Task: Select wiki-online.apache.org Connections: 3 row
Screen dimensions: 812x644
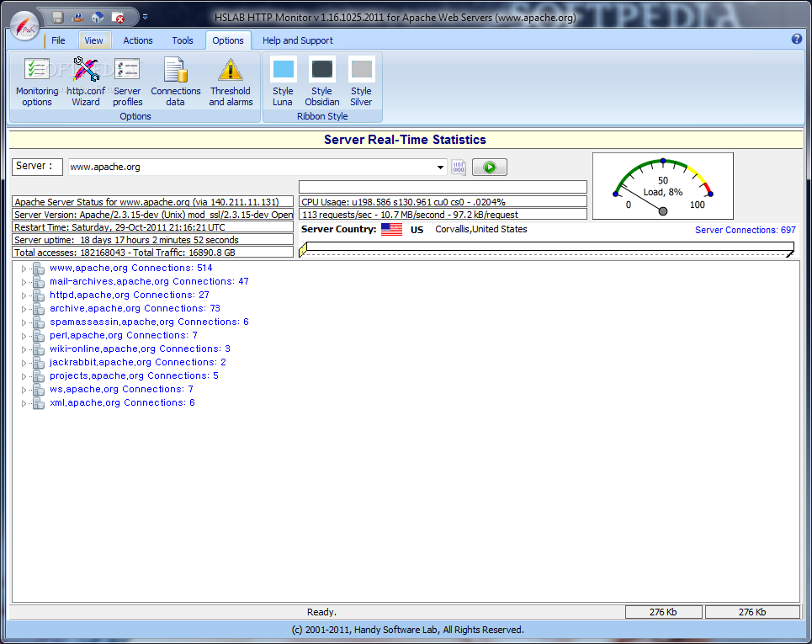Action: tap(140, 349)
